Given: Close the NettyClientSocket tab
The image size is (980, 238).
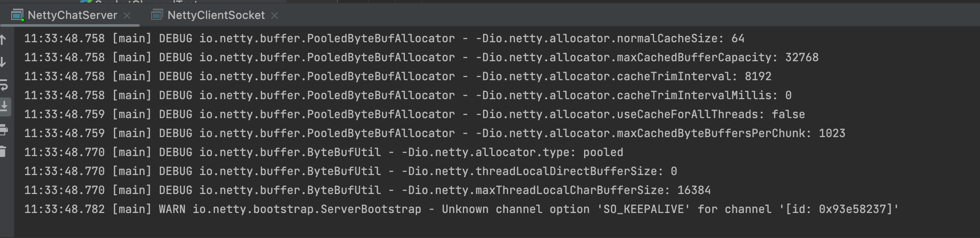Looking at the screenshot, I should click(x=275, y=16).
